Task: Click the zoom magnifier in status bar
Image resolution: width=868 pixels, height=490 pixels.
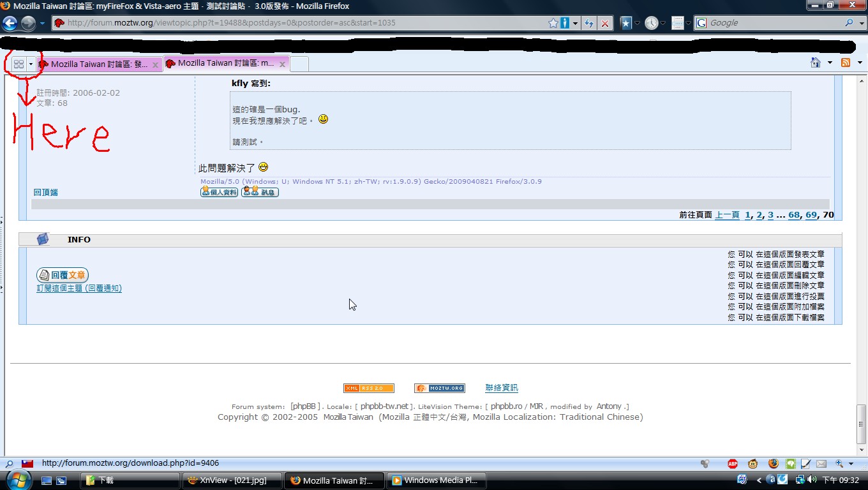Action: pyautogui.click(x=840, y=464)
